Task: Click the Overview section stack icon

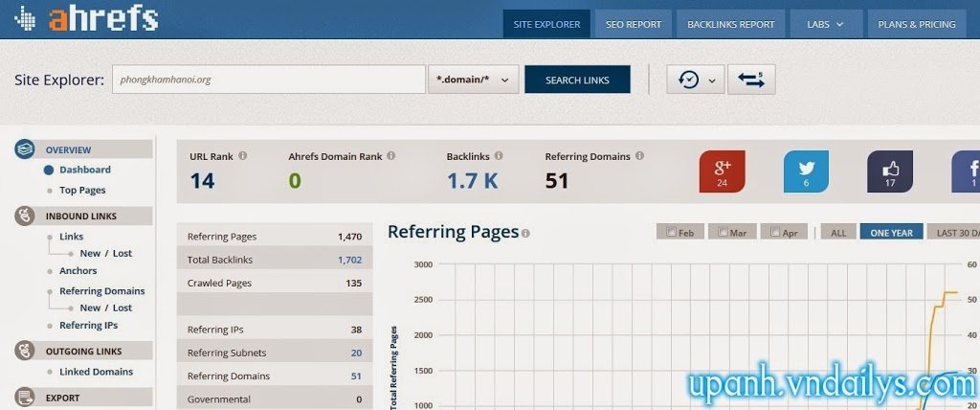Action: (x=24, y=149)
